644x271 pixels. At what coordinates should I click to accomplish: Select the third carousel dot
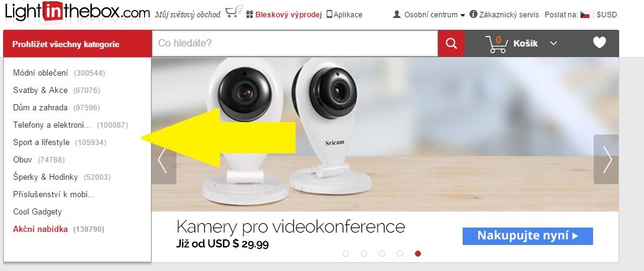pyautogui.click(x=382, y=254)
